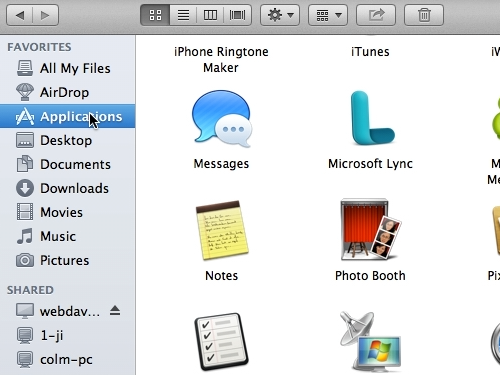
Task: Click the iTunes app label
Action: (370, 52)
